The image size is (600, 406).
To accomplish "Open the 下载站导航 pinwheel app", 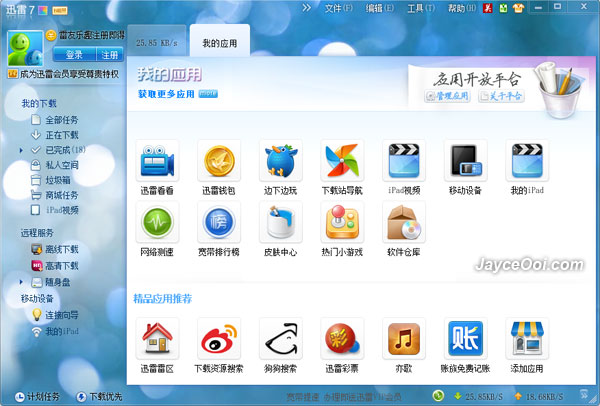I will click(x=342, y=161).
